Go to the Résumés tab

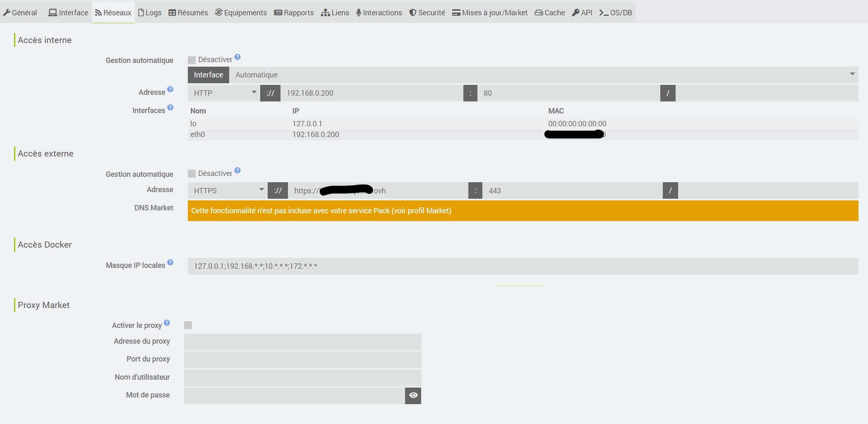pyautogui.click(x=188, y=12)
